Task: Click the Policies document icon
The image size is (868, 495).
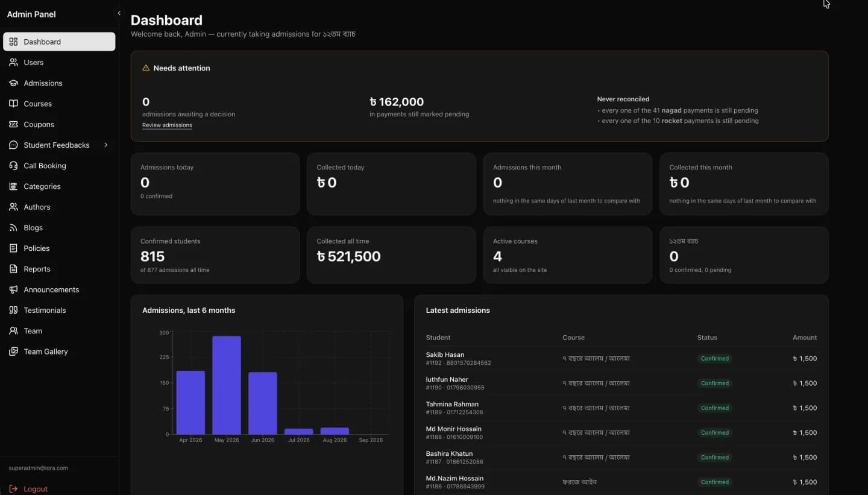Action: click(13, 248)
